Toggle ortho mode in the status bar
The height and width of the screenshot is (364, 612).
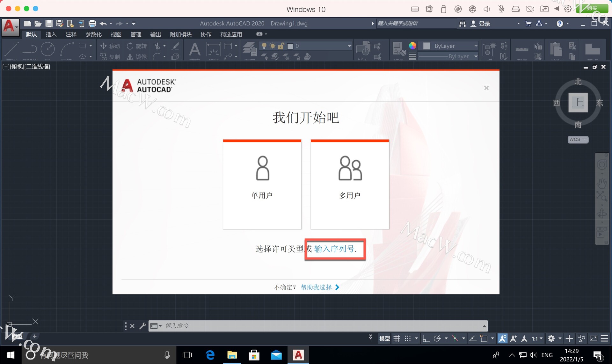tap(426, 339)
